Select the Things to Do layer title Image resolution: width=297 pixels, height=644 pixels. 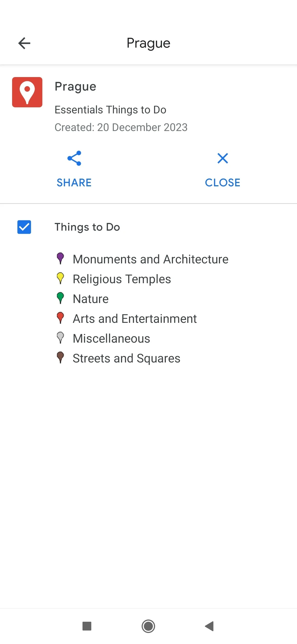click(x=87, y=227)
